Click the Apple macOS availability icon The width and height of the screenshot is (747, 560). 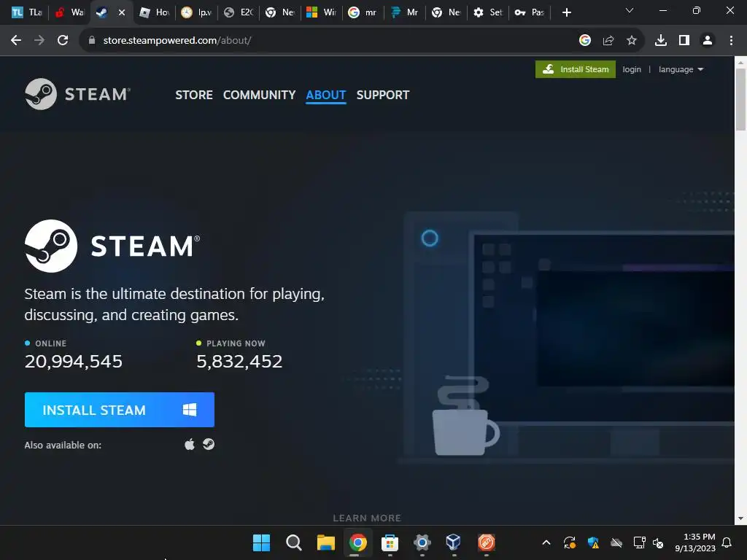[x=190, y=444]
